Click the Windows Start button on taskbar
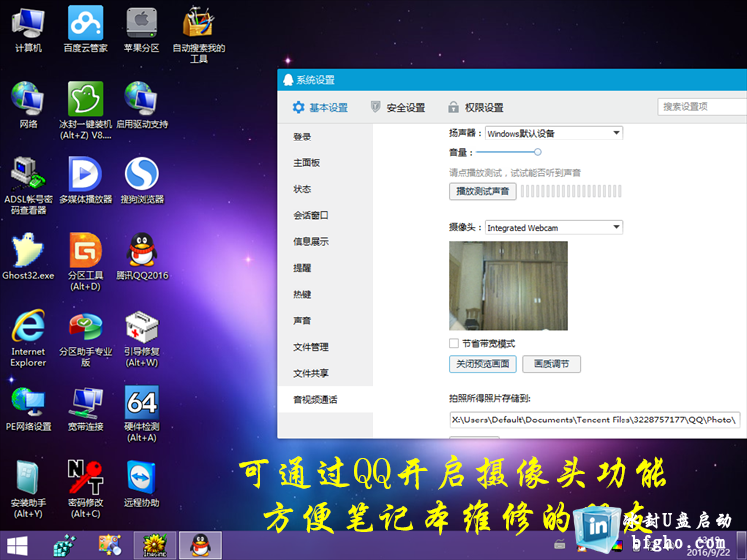Screen dimensions: 747x560 pyautogui.click(x=17, y=546)
